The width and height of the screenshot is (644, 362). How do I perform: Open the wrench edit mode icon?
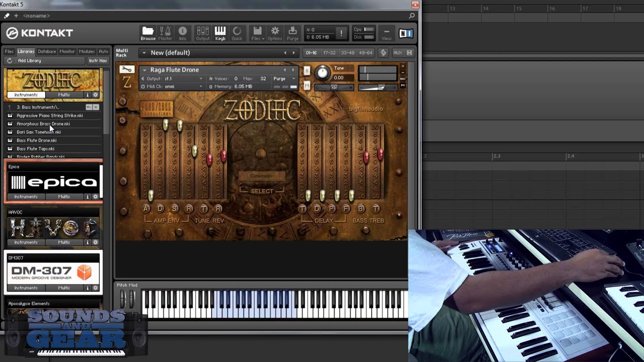click(127, 69)
